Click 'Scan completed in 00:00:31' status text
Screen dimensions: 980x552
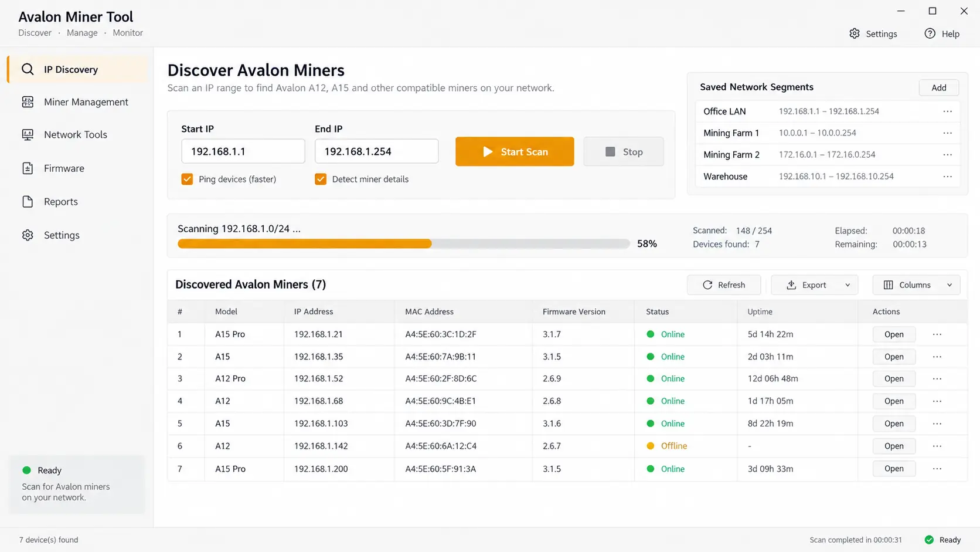pyautogui.click(x=856, y=540)
